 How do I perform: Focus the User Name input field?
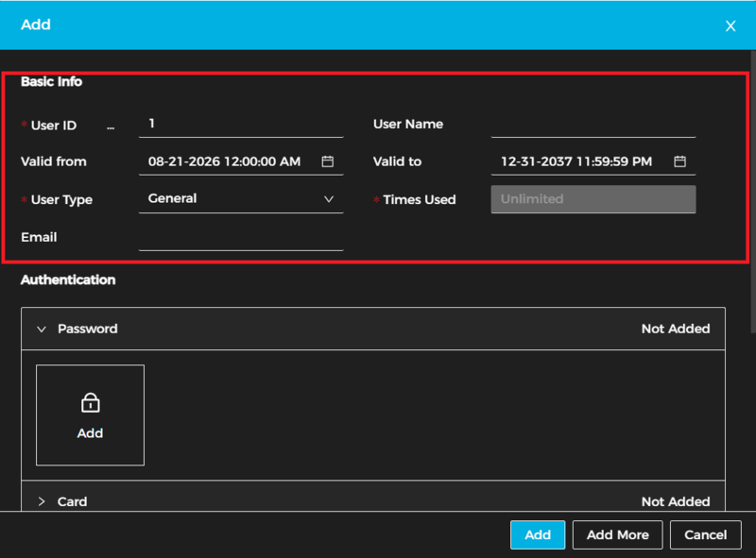(593, 125)
